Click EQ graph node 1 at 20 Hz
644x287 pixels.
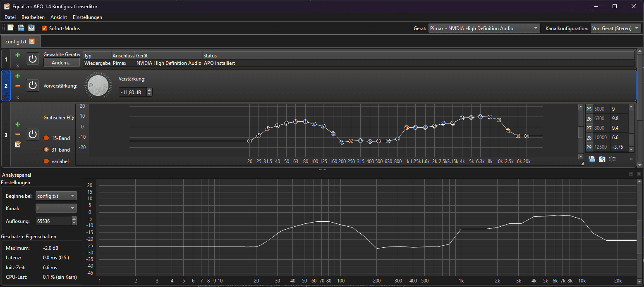pos(250,141)
